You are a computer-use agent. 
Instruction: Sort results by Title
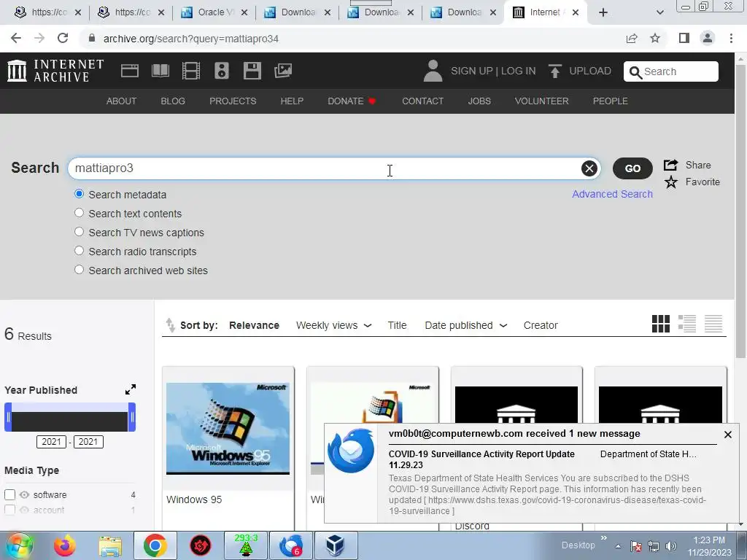coord(397,325)
